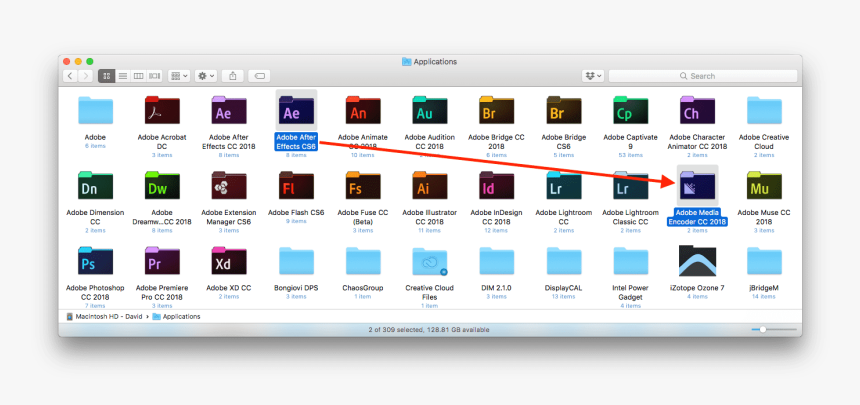Open the item arrangement dropdown
This screenshot has width=860, height=405.
(x=179, y=76)
